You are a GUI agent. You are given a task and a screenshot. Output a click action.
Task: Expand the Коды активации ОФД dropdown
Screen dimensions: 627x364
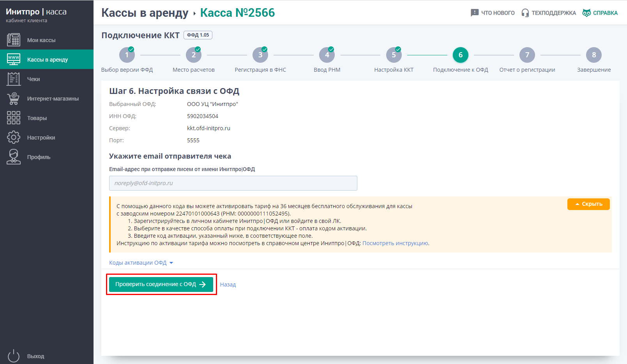(141, 263)
